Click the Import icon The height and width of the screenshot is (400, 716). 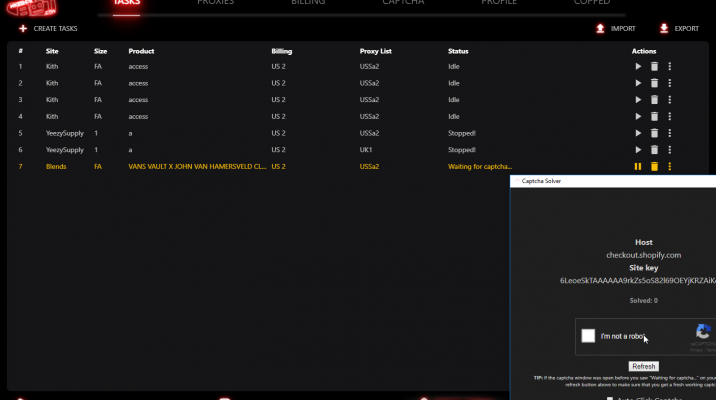600,29
